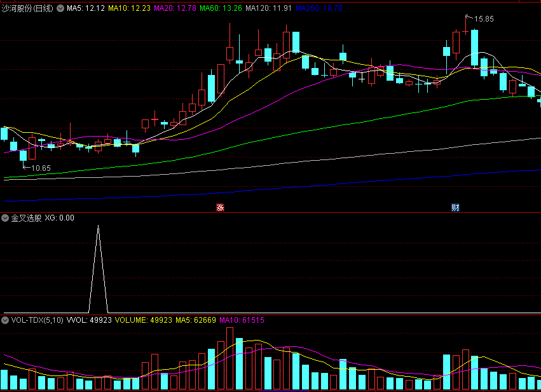The width and height of the screenshot is (541, 392).
Task: Select the volume MA5: 62669 label
Action: pyautogui.click(x=196, y=320)
